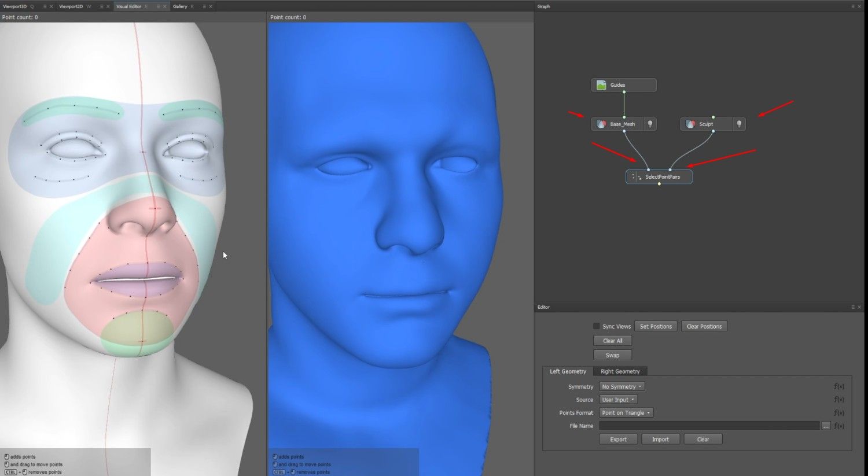
Task: Click the Set Positions button
Action: point(656,326)
